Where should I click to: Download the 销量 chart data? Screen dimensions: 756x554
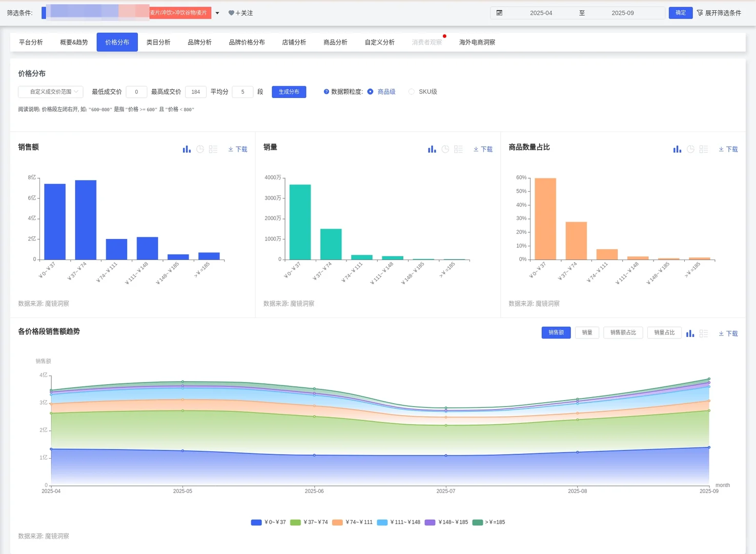pos(483,149)
